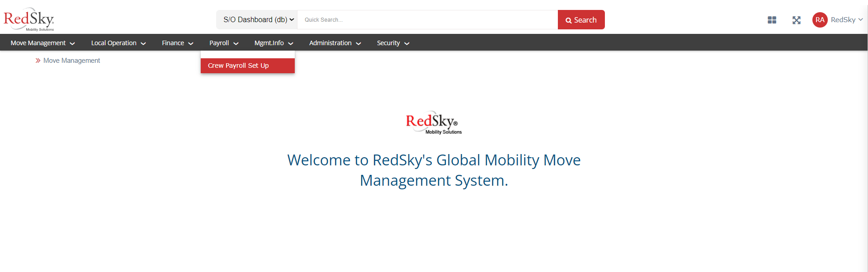Expand the Security menu
This screenshot has height=272, width=868.
point(393,43)
